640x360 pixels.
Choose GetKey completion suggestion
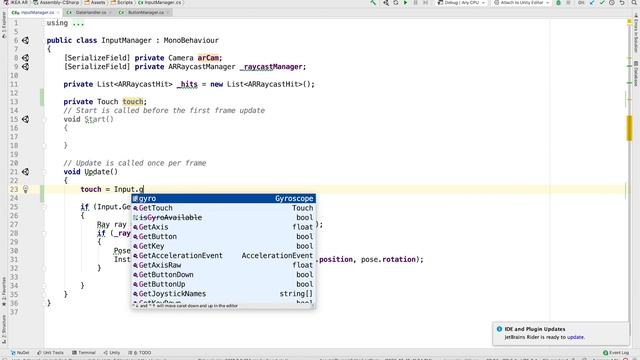point(223,246)
